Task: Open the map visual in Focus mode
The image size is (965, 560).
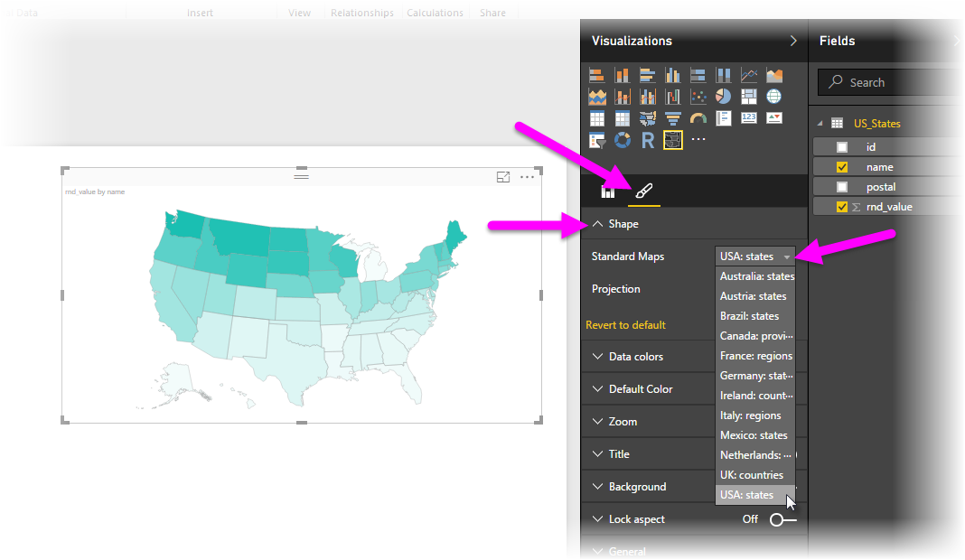Action: (x=503, y=177)
